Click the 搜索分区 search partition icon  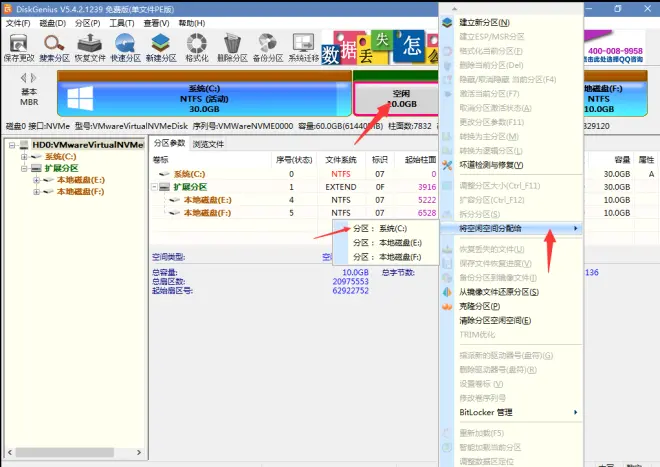tap(54, 48)
